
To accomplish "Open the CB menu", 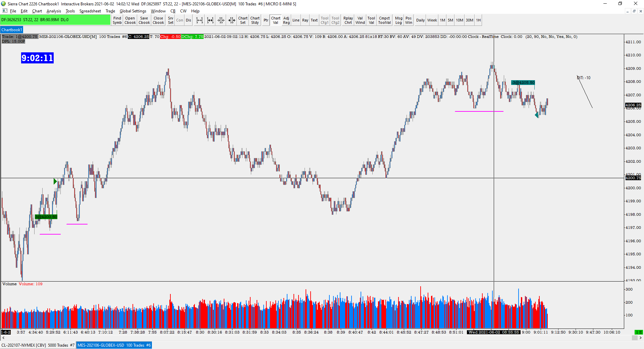I will (173, 11).
